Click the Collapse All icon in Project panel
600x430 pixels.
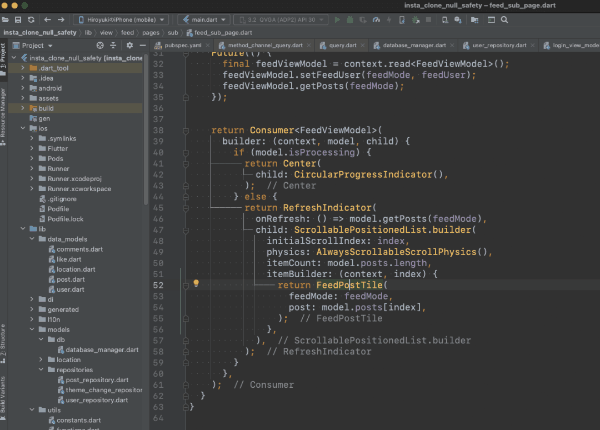coord(113,46)
